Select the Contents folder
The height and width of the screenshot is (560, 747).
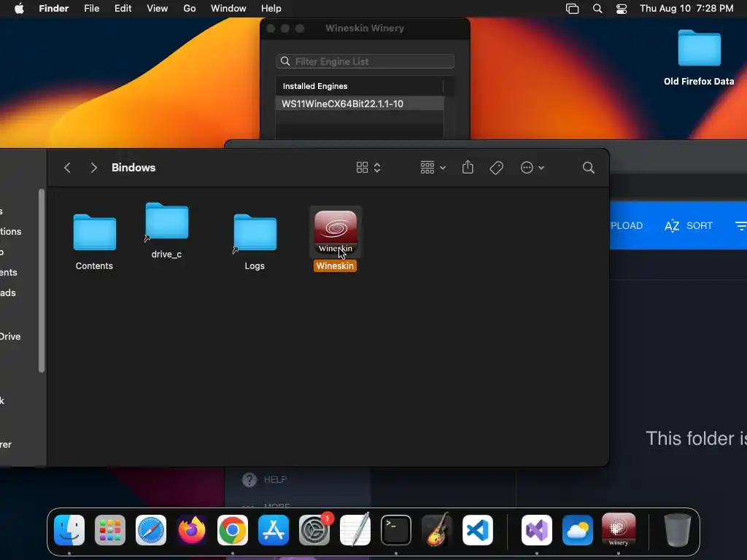94,233
